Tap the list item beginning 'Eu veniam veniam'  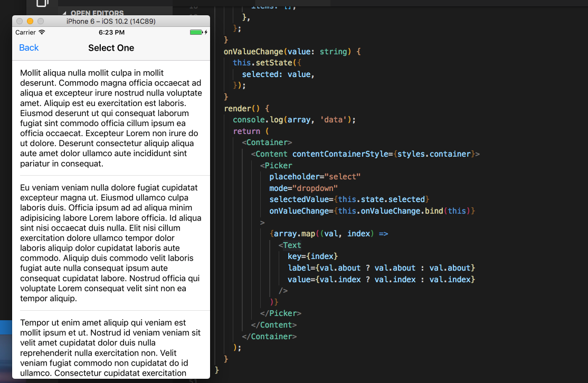111,243
